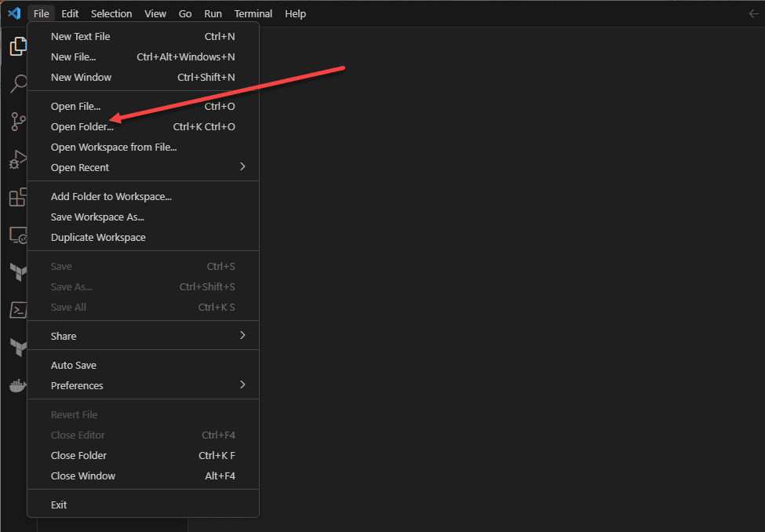Viewport: 765px width, 532px height.
Task: Open the Selection menu
Action: tap(111, 13)
